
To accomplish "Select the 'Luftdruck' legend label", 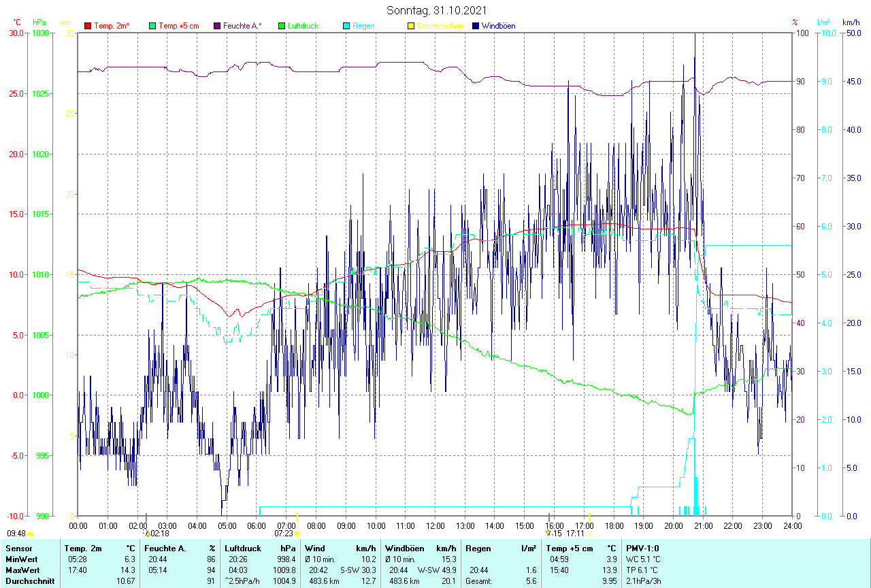I will click(x=303, y=26).
